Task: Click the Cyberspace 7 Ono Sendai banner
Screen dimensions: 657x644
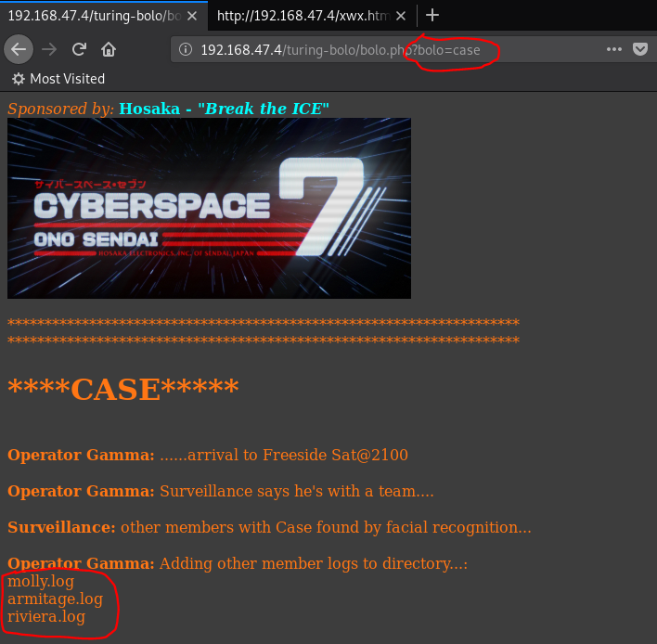Action: pyautogui.click(x=209, y=208)
